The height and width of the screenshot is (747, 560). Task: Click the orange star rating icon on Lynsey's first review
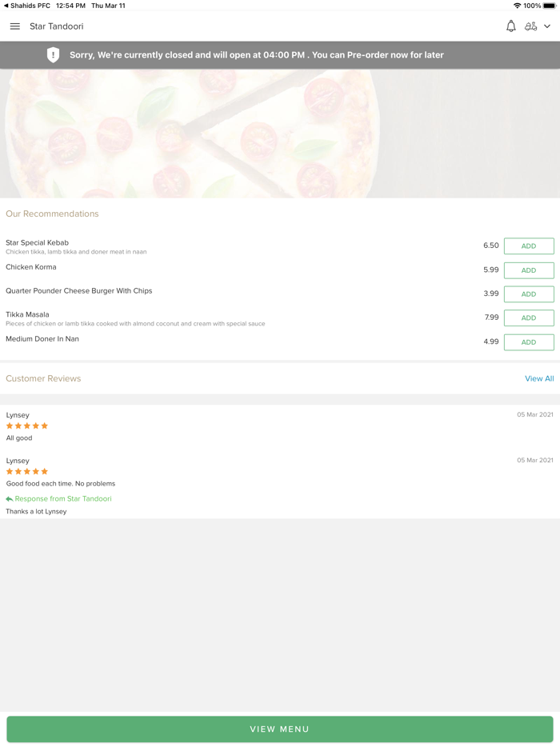26,425
